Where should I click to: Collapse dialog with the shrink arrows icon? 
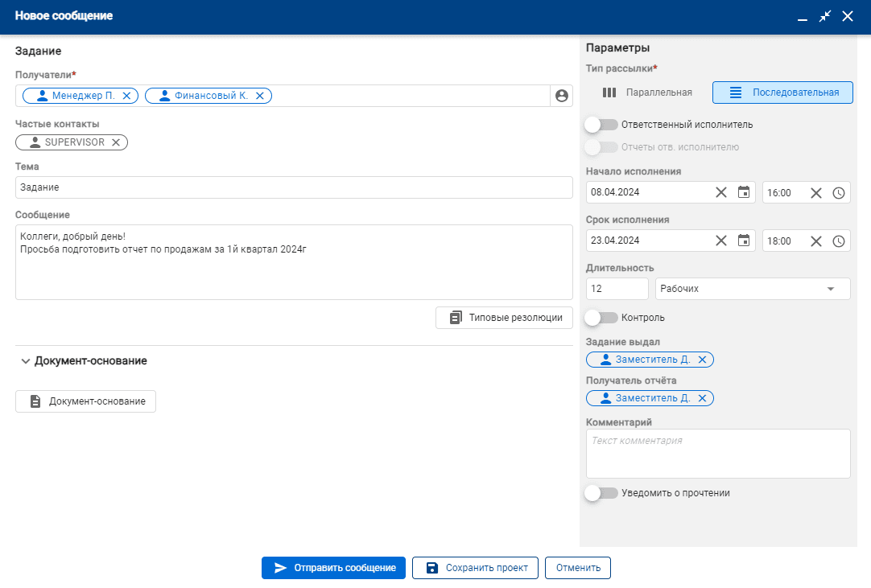click(x=824, y=16)
